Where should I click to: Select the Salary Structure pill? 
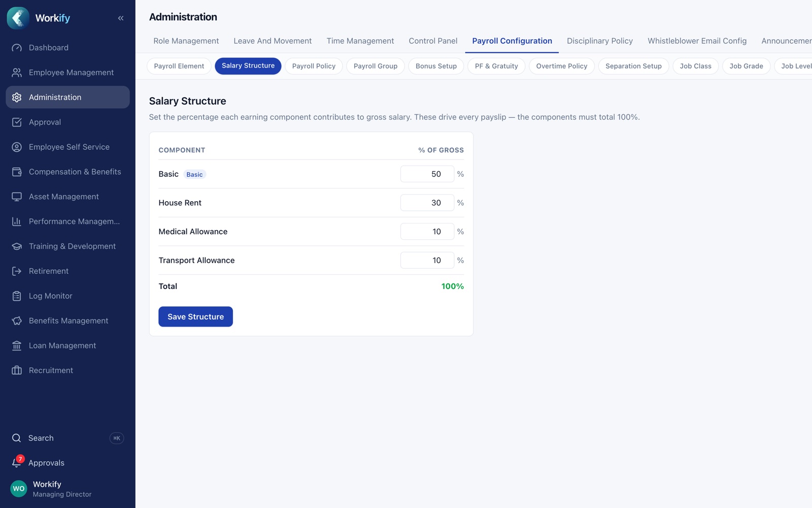pos(248,66)
